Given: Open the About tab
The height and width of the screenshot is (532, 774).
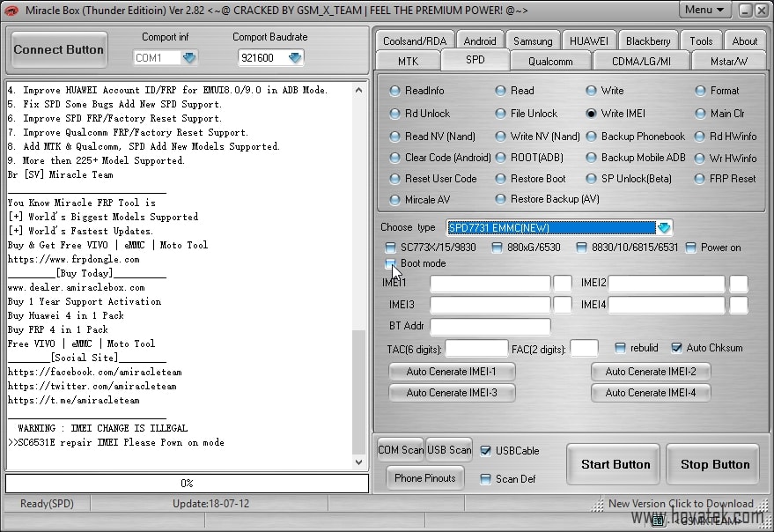Looking at the screenshot, I should coord(744,41).
